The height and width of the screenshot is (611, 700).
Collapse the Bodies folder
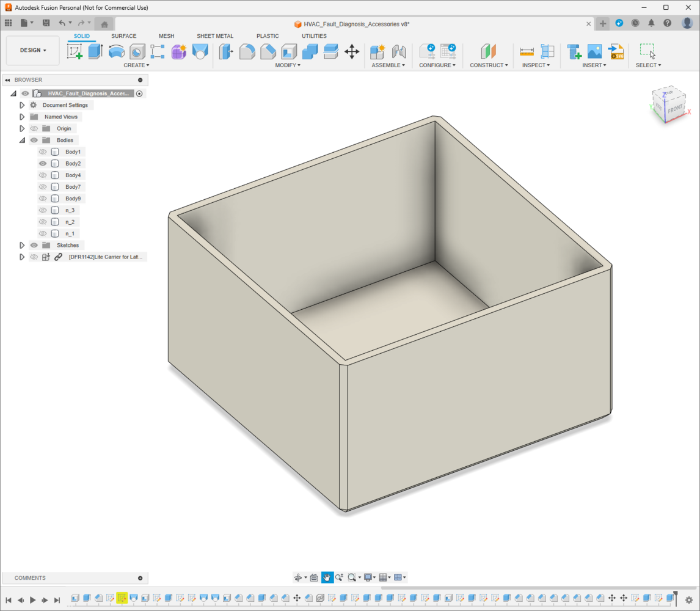(x=22, y=141)
